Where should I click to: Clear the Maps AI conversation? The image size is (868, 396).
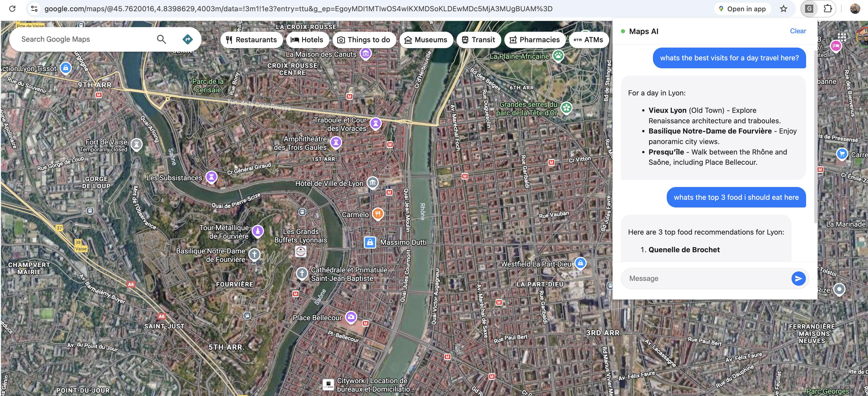[x=798, y=31]
